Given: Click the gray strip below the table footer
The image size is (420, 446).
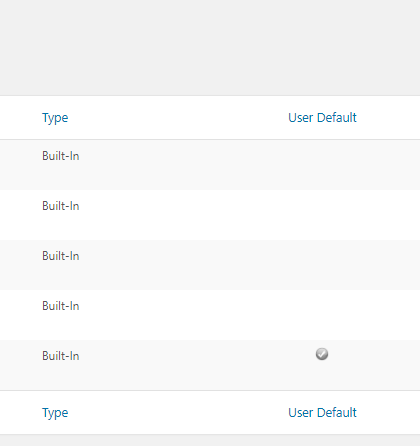Looking at the screenshot, I should pyautogui.click(x=210, y=440).
